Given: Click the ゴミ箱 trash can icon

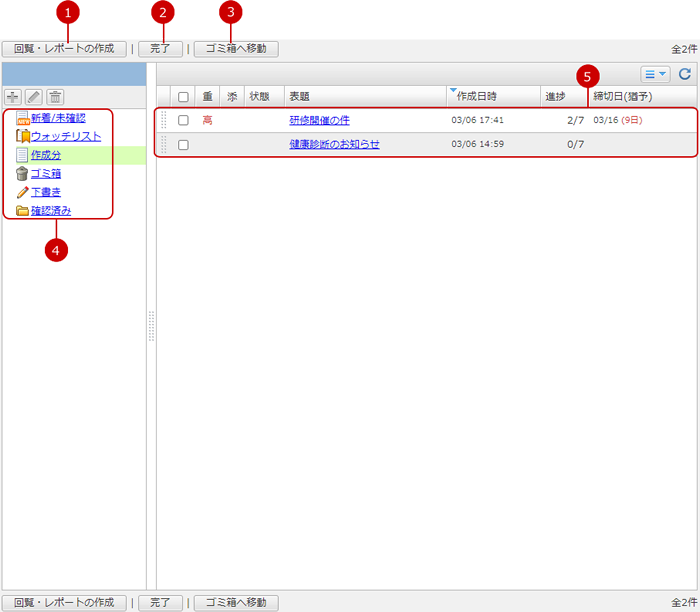Looking at the screenshot, I should pos(22,174).
